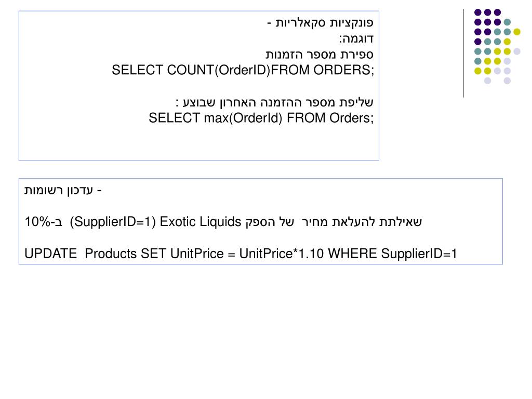Screen dimensions: 532x399
Task: Click 'UnitPrice*1.10' in the UPDATE statement
Action: [283, 254]
